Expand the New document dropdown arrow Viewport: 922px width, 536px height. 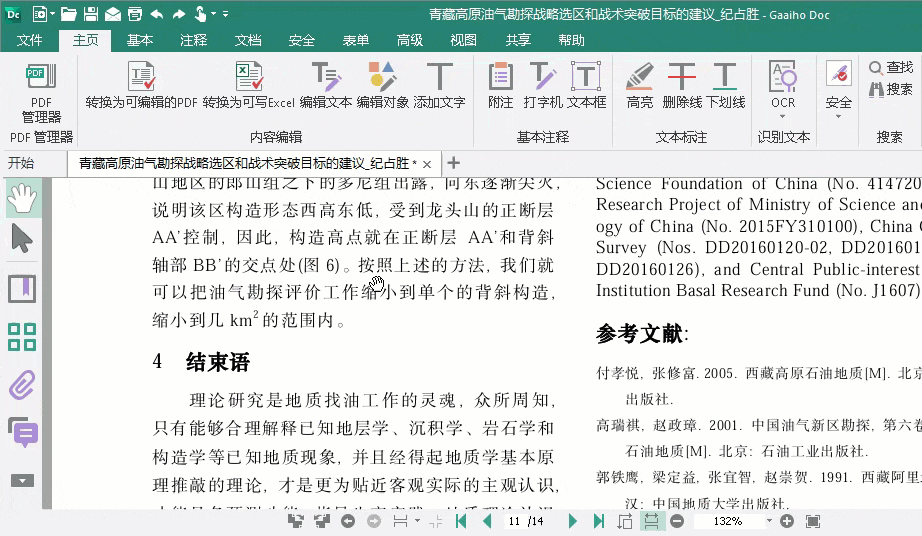52,14
